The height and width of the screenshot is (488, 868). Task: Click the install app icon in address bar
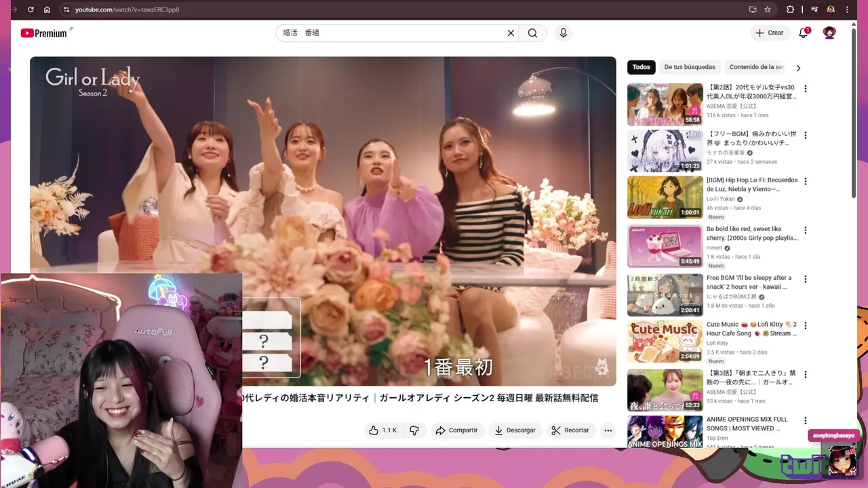point(753,9)
